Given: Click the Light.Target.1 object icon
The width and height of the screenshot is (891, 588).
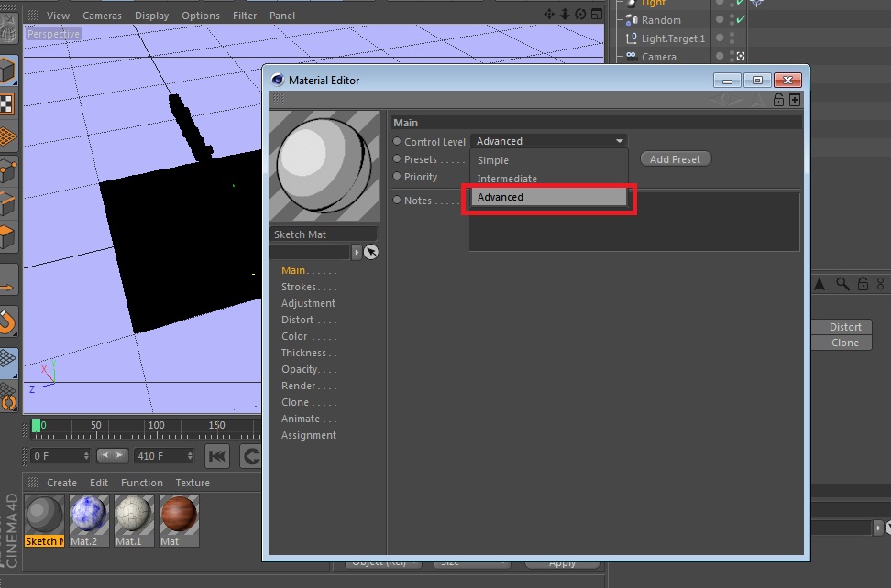Looking at the screenshot, I should [631, 38].
